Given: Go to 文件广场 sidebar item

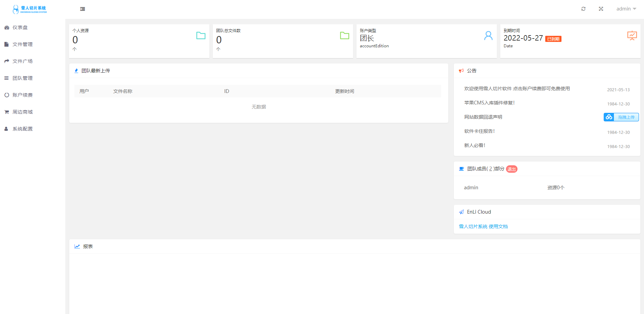Looking at the screenshot, I should tap(22, 61).
